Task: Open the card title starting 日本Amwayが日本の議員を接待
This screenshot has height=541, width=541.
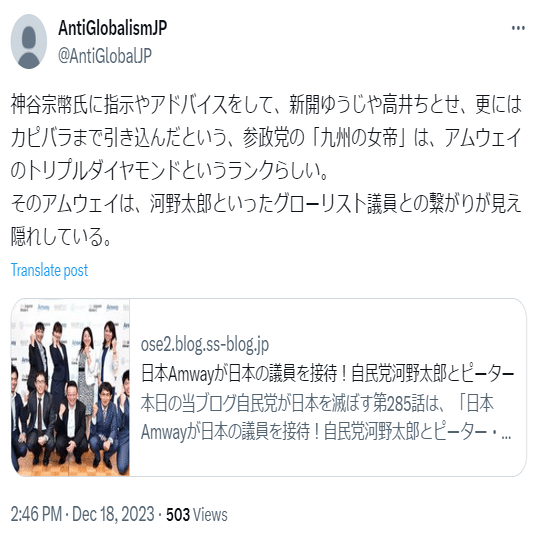Action: pos(327,374)
